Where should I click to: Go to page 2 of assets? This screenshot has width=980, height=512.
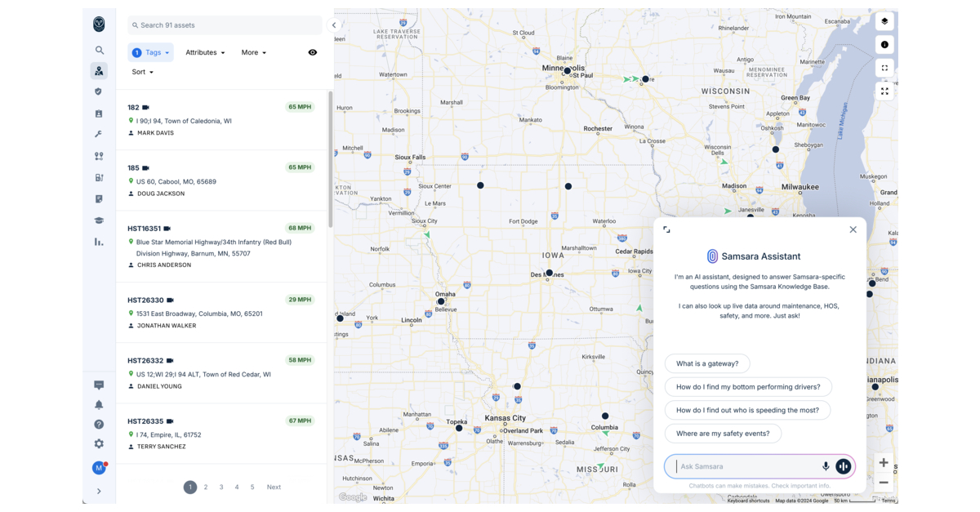pos(206,487)
